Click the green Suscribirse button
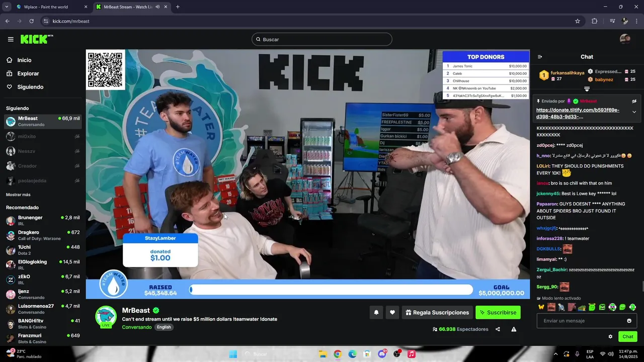 tap(498, 312)
